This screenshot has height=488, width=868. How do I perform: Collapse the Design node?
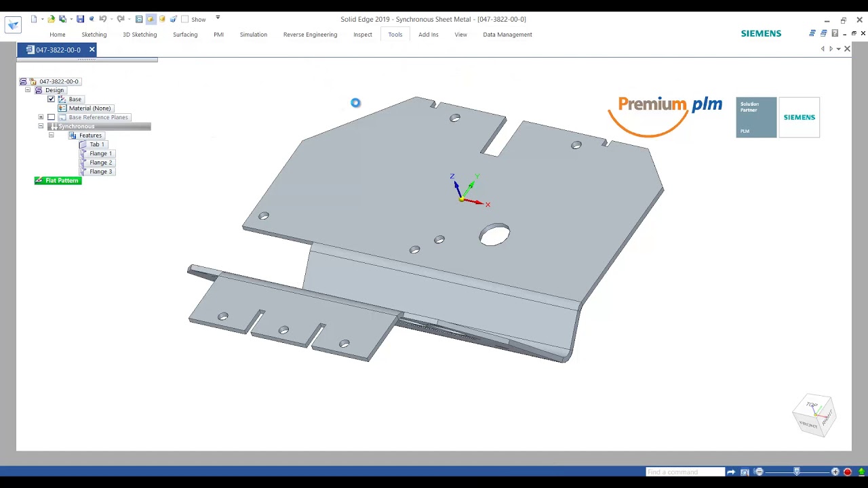click(x=28, y=90)
